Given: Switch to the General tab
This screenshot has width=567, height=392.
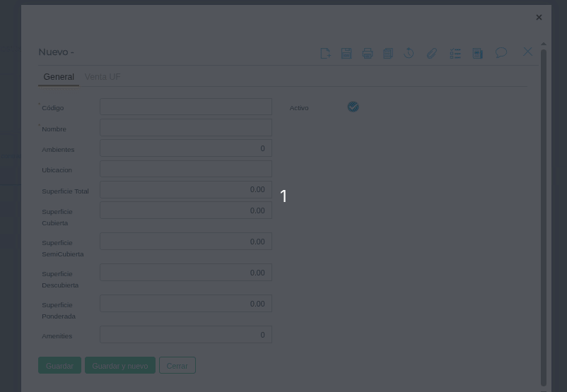Looking at the screenshot, I should tap(59, 77).
